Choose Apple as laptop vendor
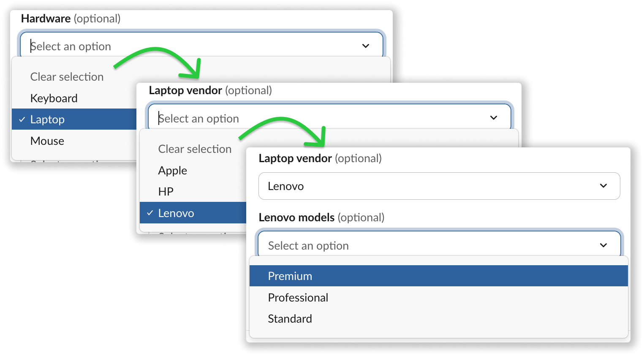 point(193,170)
